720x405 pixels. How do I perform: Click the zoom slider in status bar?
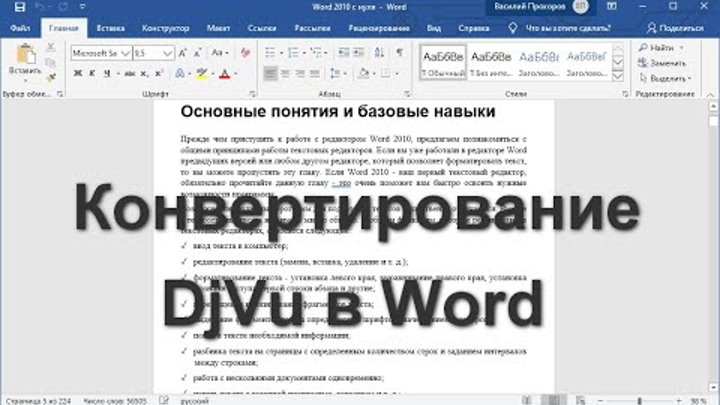639,401
